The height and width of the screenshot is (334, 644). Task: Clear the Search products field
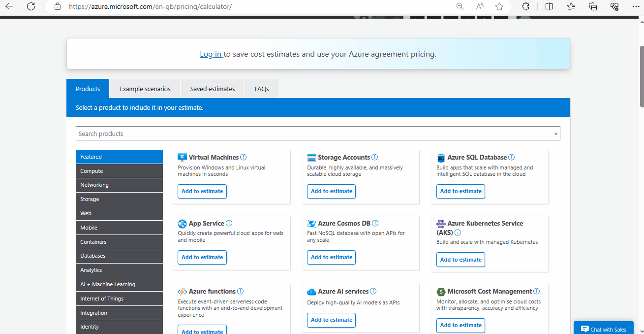556,134
